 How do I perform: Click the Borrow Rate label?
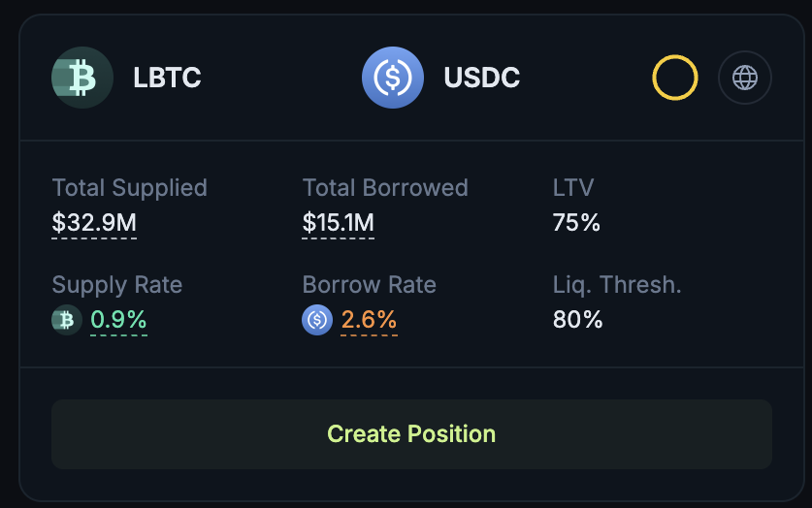click(x=370, y=285)
